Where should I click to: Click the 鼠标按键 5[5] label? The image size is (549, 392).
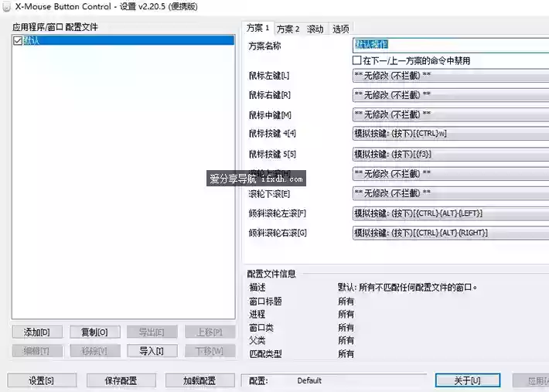(x=272, y=154)
